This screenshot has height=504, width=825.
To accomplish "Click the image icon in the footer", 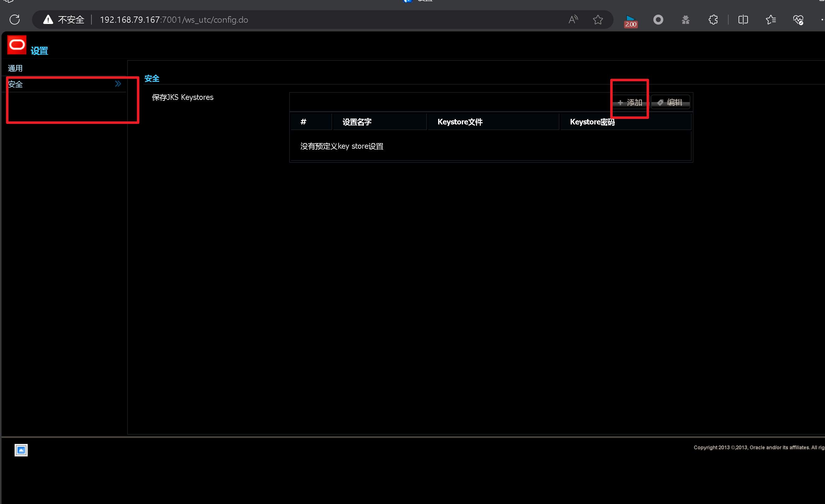I will click(21, 450).
